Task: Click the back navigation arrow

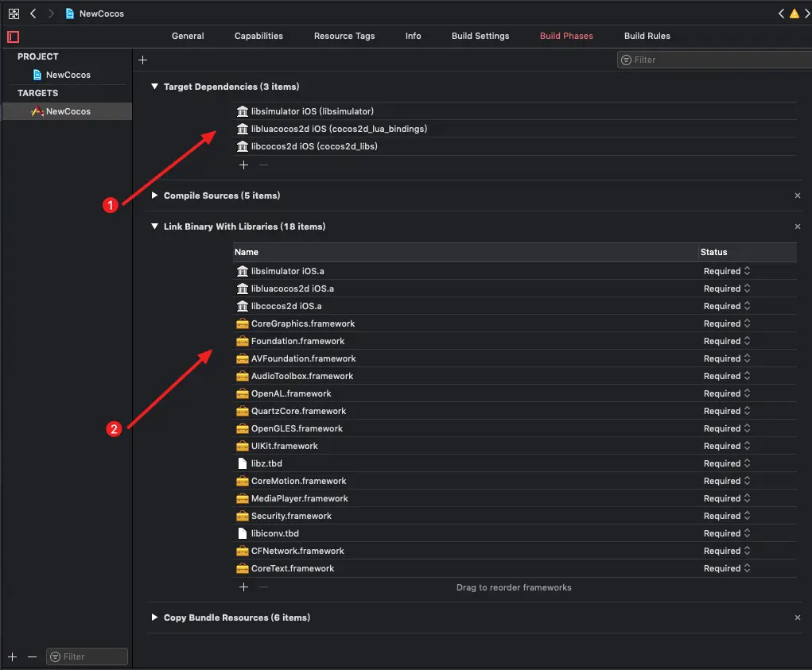Action: click(33, 14)
